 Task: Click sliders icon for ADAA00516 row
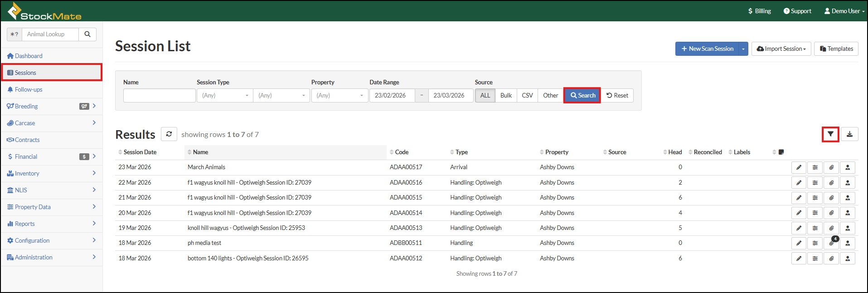(815, 183)
